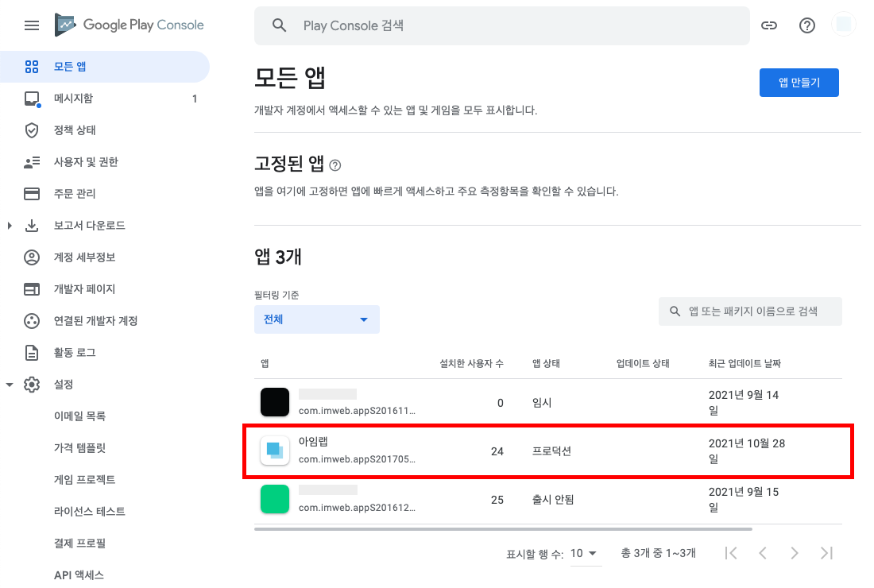Click the 앱 만들기 button

(x=799, y=83)
